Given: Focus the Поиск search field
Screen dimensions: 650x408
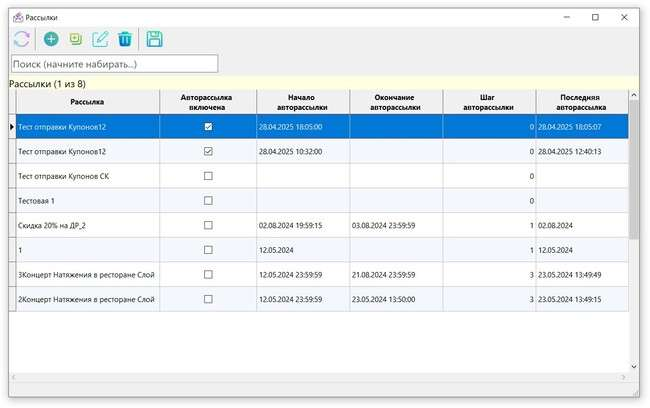Looking at the screenshot, I should pos(114,64).
